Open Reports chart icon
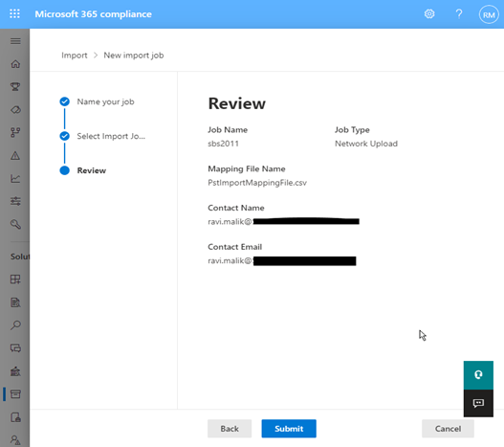The width and height of the screenshot is (504, 447). click(x=15, y=178)
